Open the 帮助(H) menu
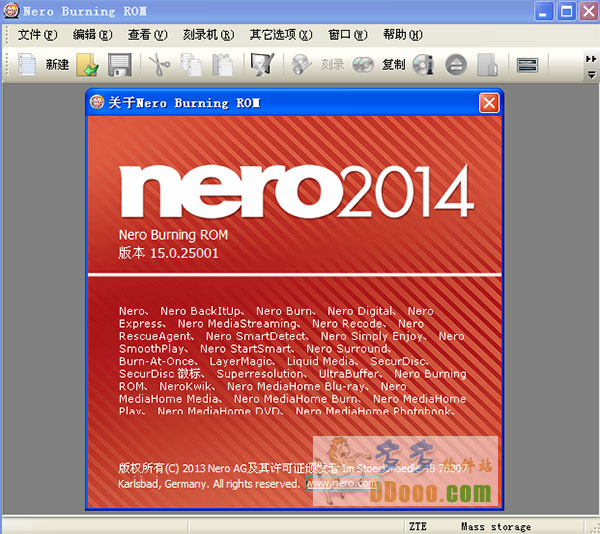This screenshot has width=600, height=534. click(403, 35)
